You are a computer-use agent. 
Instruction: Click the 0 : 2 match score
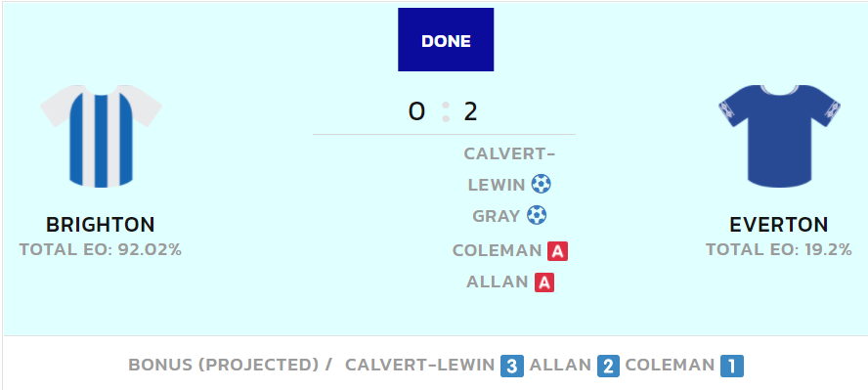click(x=443, y=111)
